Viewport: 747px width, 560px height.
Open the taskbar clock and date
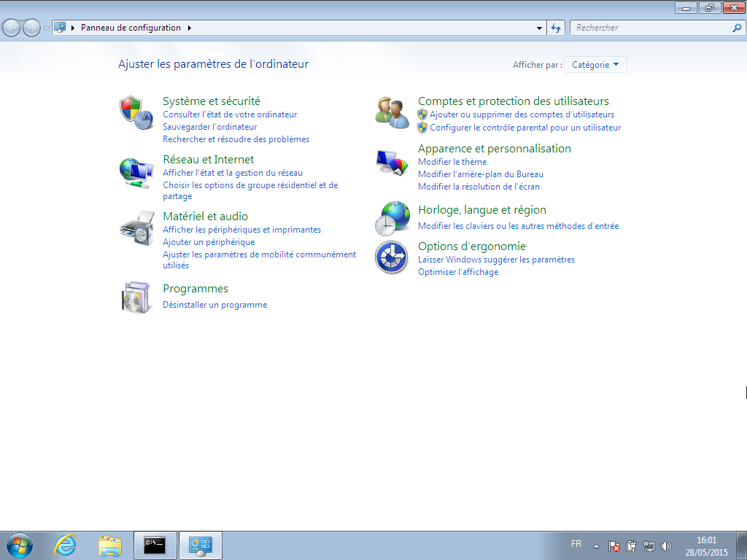pos(706,546)
